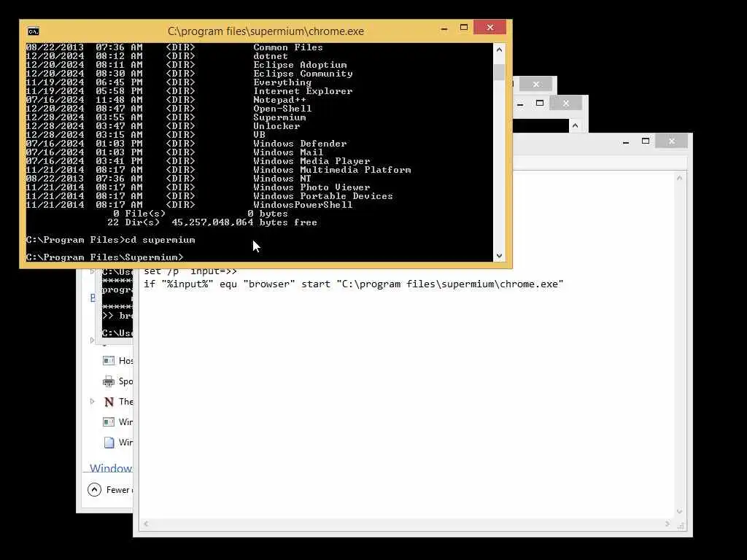Click the 'dotnet' directory entry
This screenshot has width=747, height=560.
point(271,56)
